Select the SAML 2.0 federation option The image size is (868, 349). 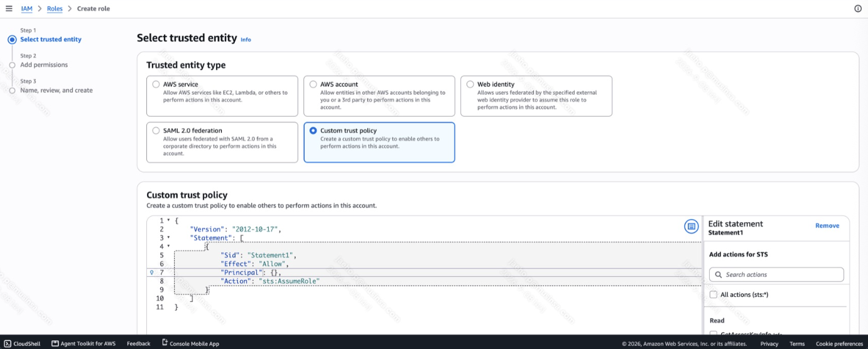pyautogui.click(x=156, y=131)
